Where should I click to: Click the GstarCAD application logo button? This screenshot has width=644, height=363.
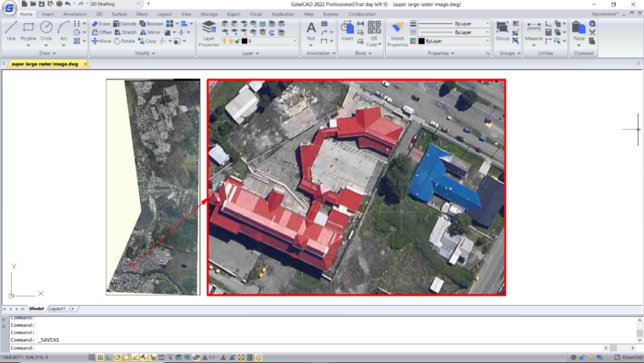(x=9, y=7)
